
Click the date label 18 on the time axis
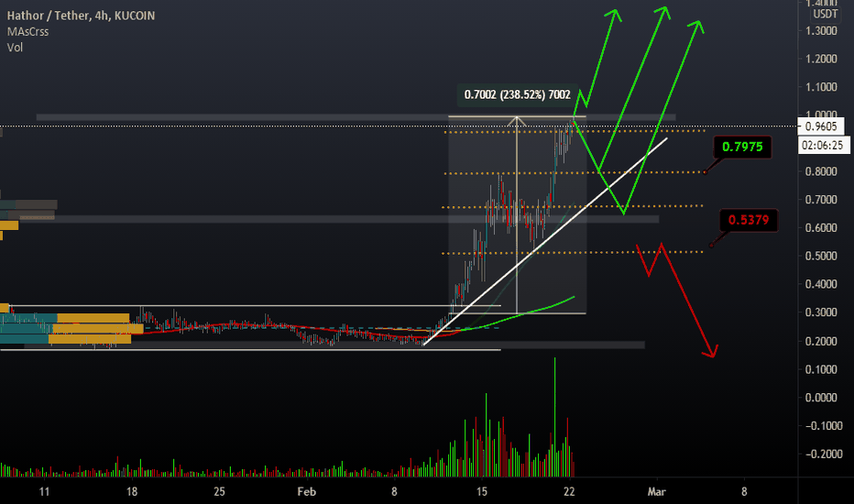coord(132,491)
